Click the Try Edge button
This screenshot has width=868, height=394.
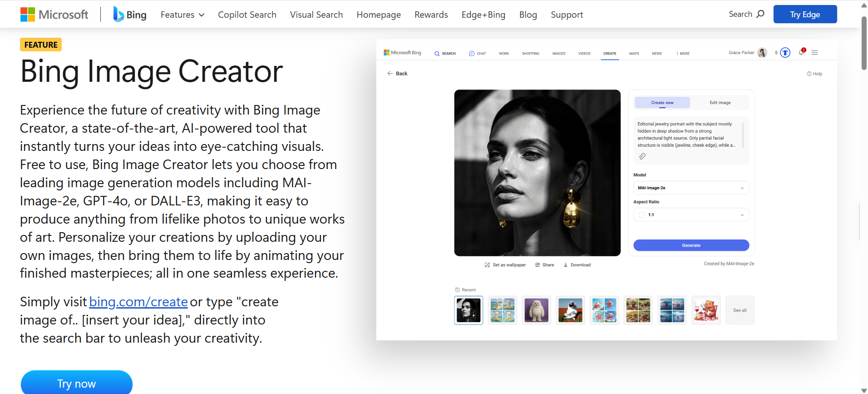[x=805, y=14]
